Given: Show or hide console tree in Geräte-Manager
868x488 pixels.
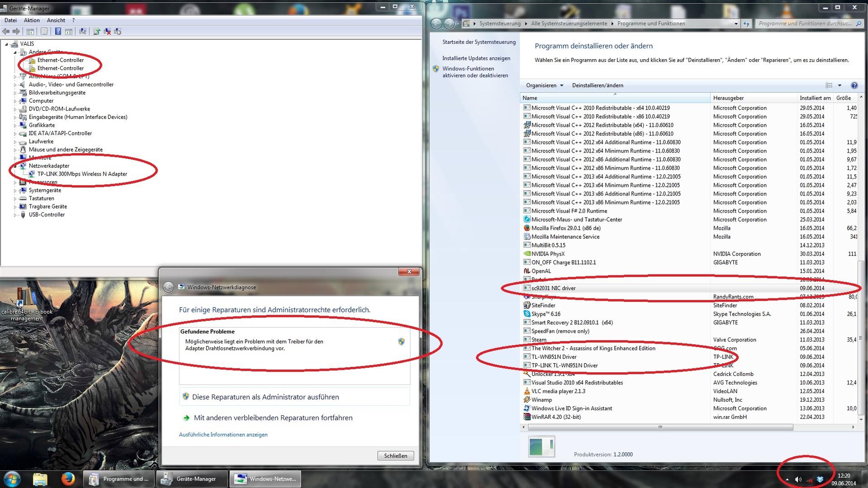Looking at the screenshot, I should tap(30, 31).
